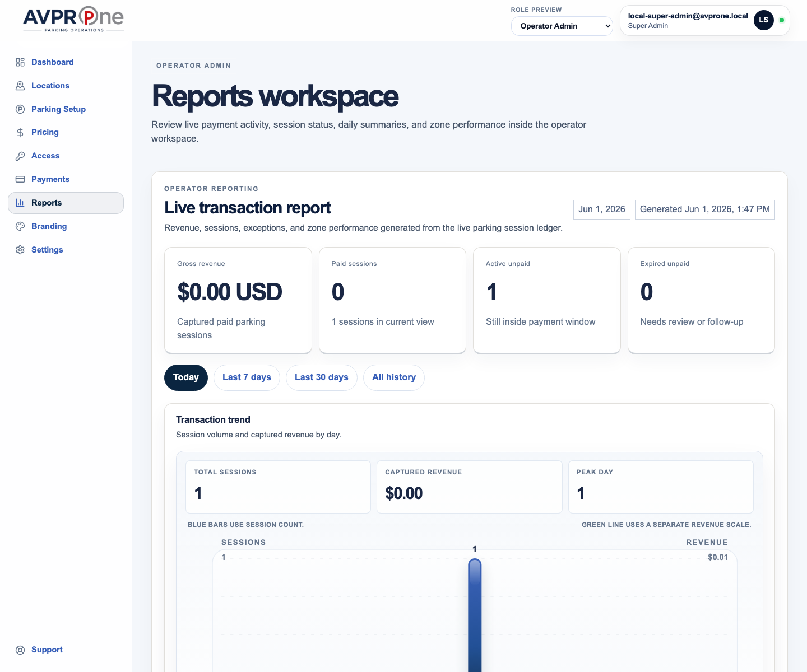This screenshot has width=807, height=672.
Task: Click the green online status dot
Action: [x=782, y=20]
